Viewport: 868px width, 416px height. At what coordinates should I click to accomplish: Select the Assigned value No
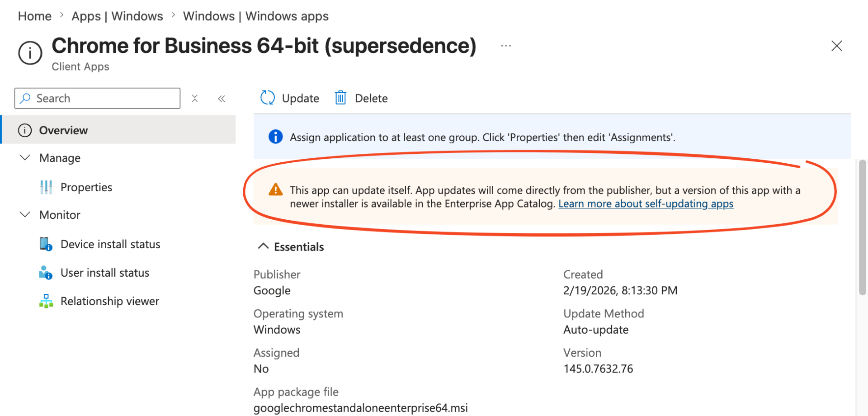(x=261, y=369)
